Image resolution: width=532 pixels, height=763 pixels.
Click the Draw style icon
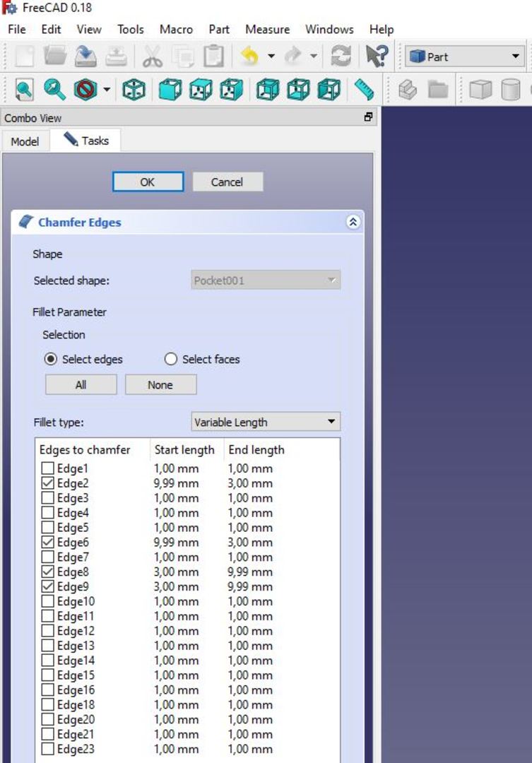pos(85,90)
